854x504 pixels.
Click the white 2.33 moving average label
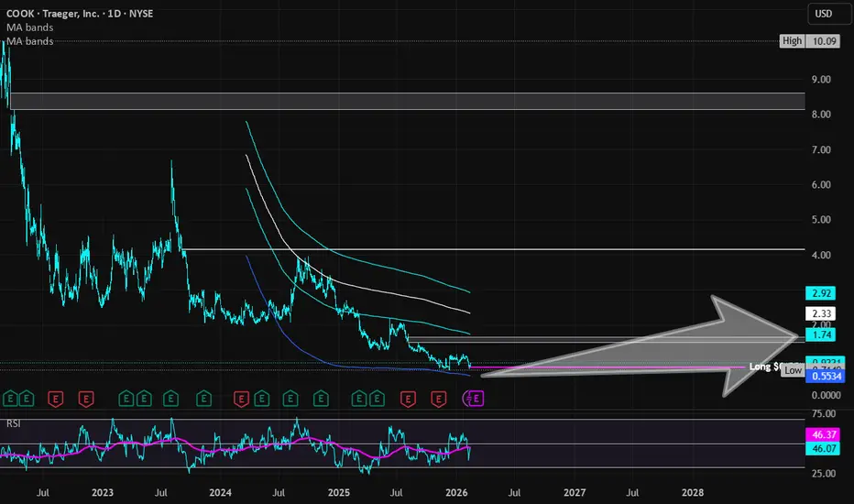click(x=821, y=313)
